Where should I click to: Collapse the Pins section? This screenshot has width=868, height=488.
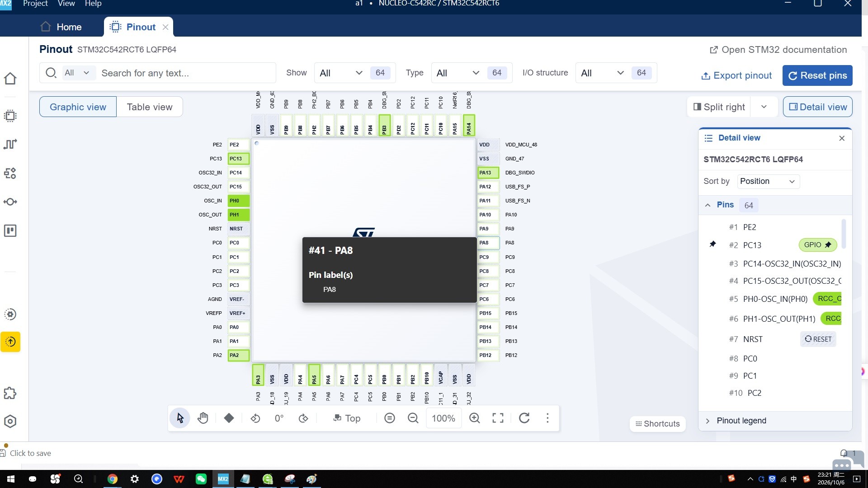point(708,205)
